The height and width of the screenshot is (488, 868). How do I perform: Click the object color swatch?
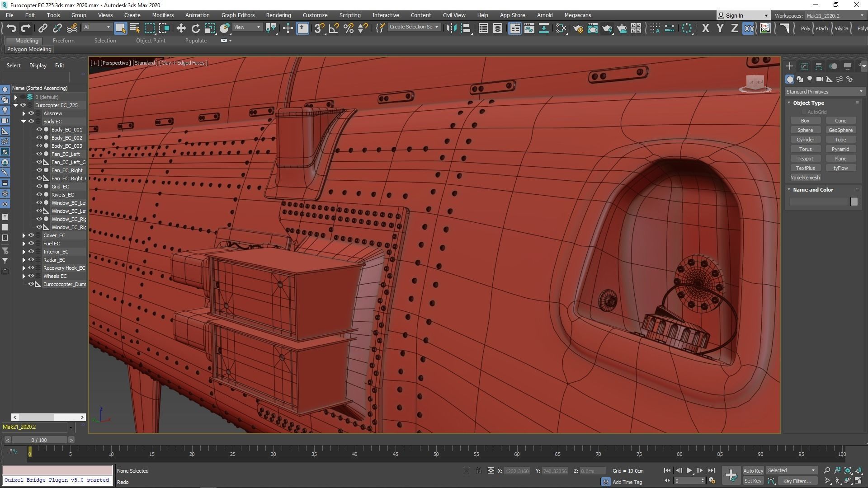[854, 202]
